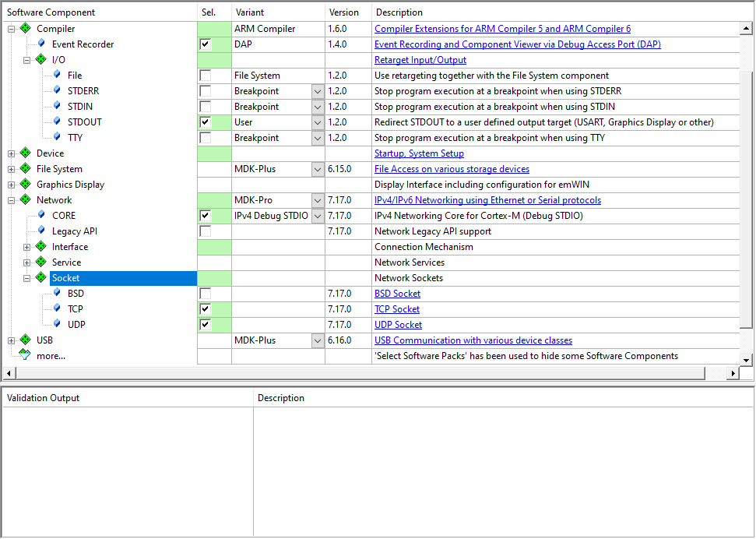The width and height of the screenshot is (756, 539).
Task: Click the green diamond icon beside Graphics Display
Action: [26, 185]
